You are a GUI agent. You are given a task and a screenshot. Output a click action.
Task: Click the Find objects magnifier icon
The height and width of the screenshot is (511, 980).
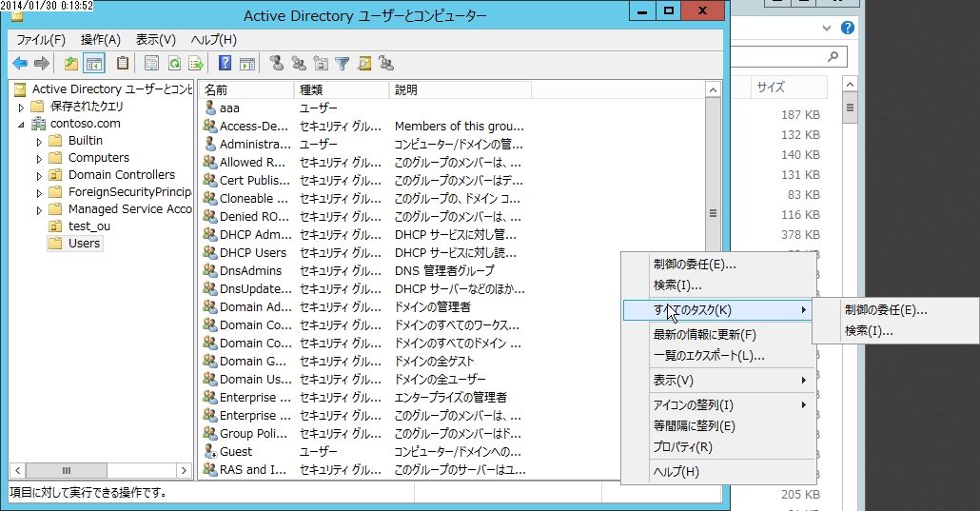[x=364, y=63]
